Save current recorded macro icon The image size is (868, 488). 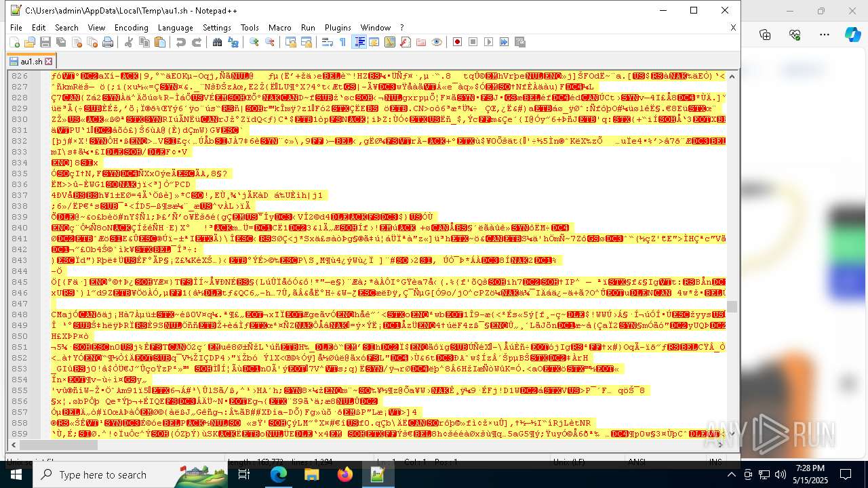pos(520,42)
